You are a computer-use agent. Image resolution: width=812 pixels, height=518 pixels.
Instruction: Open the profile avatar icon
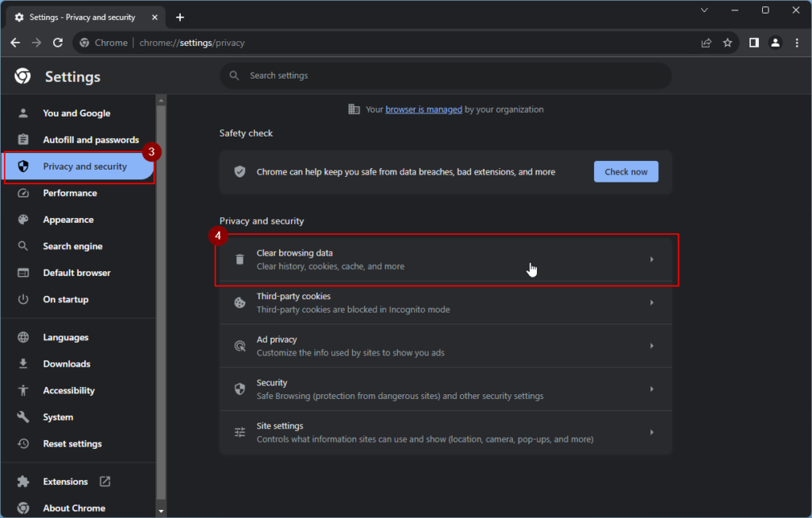(x=776, y=43)
